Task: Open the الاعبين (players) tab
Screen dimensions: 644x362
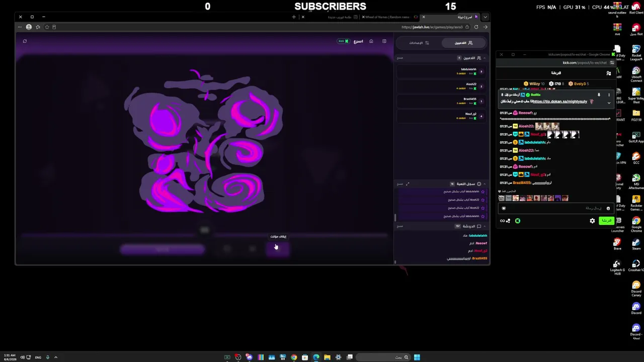Action: (463, 43)
